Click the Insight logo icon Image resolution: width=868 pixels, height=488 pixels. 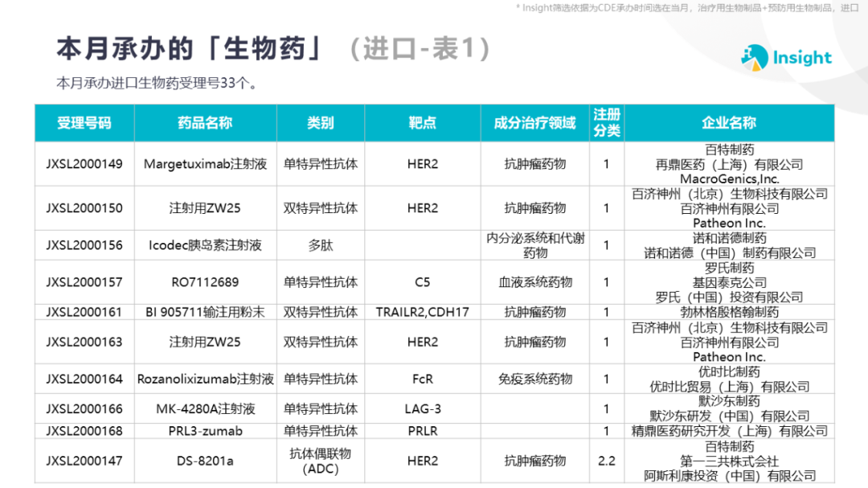pos(755,58)
